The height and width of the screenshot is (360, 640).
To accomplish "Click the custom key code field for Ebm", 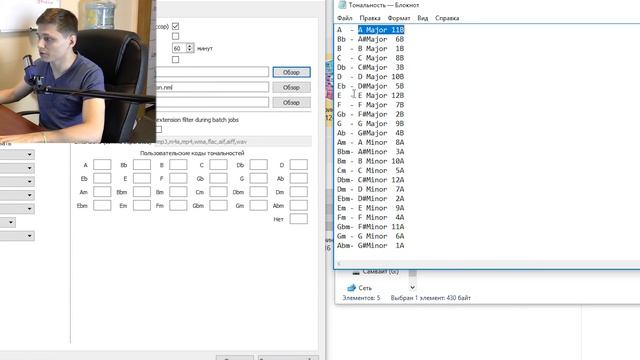I will [x=102, y=205].
